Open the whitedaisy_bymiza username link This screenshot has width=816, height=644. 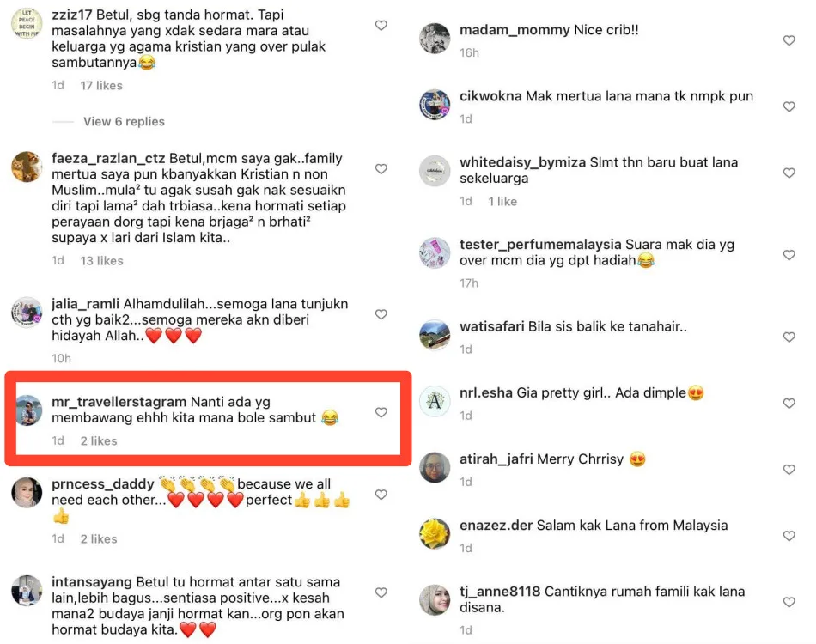point(522,163)
